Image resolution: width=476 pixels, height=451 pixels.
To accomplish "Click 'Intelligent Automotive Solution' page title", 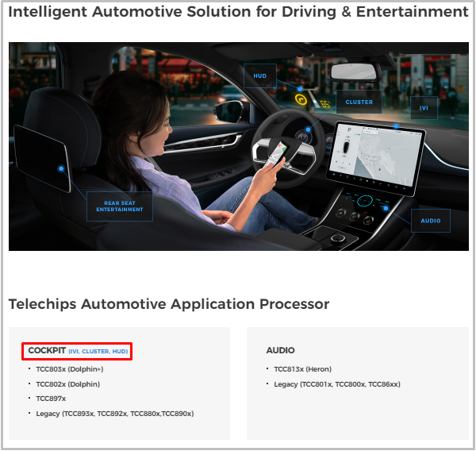I will point(238,12).
